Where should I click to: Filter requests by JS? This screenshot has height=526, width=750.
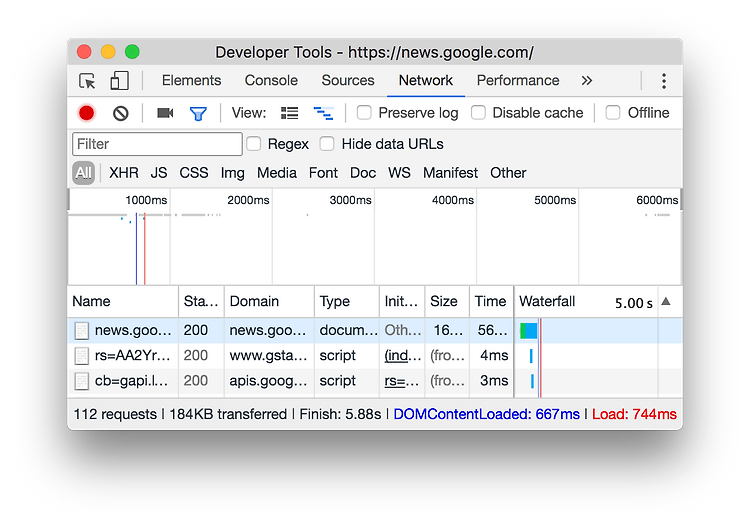click(159, 173)
